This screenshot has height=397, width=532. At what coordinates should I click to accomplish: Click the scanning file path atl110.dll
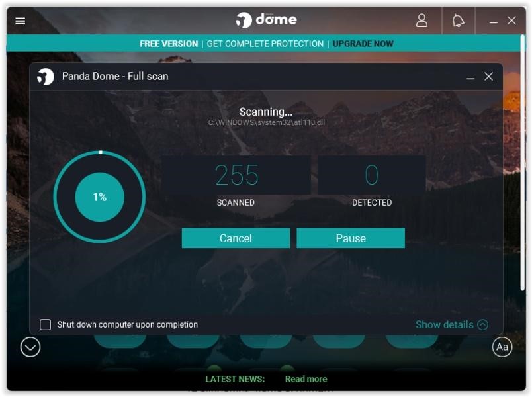[x=267, y=122]
